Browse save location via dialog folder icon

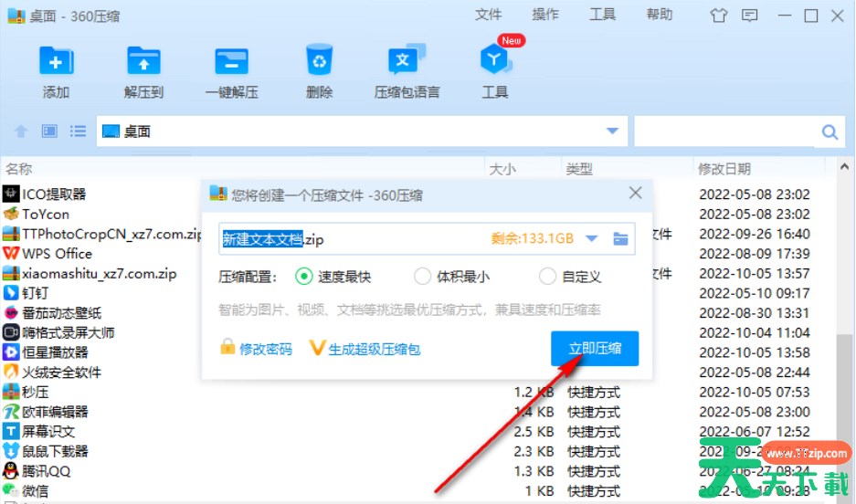pos(621,239)
